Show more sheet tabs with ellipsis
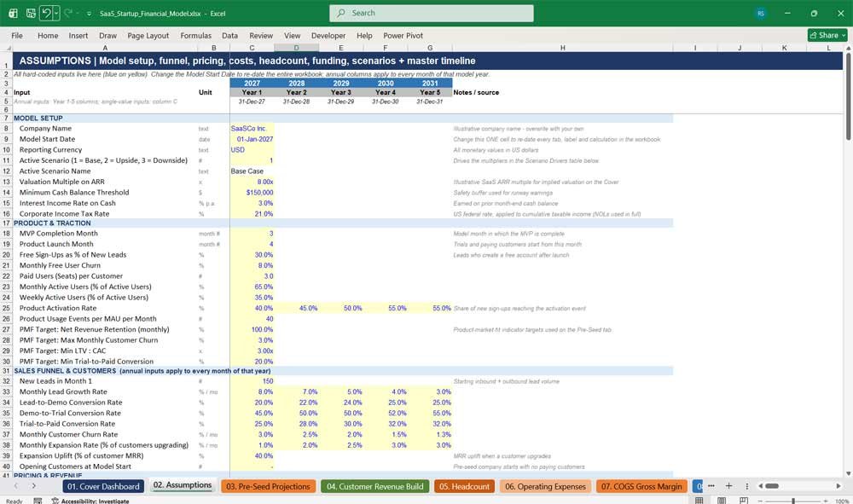This screenshot has height=504, width=853. pos(711,485)
